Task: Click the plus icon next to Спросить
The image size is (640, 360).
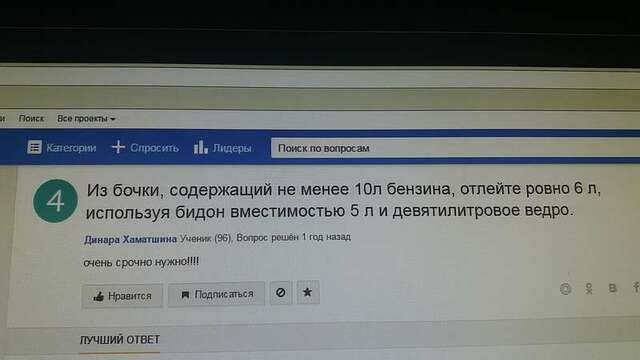Action: tap(118, 147)
